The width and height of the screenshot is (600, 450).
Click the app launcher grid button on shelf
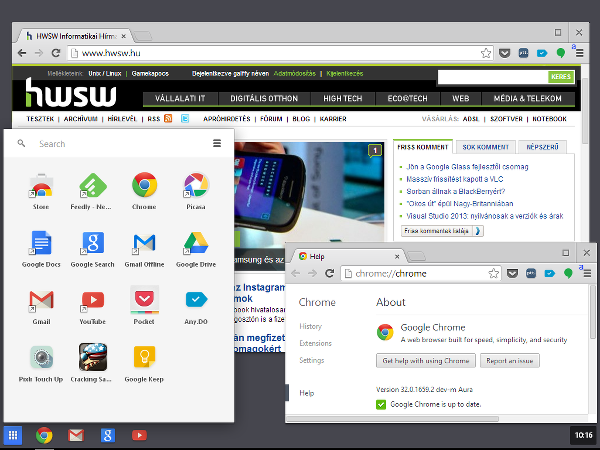point(13,435)
